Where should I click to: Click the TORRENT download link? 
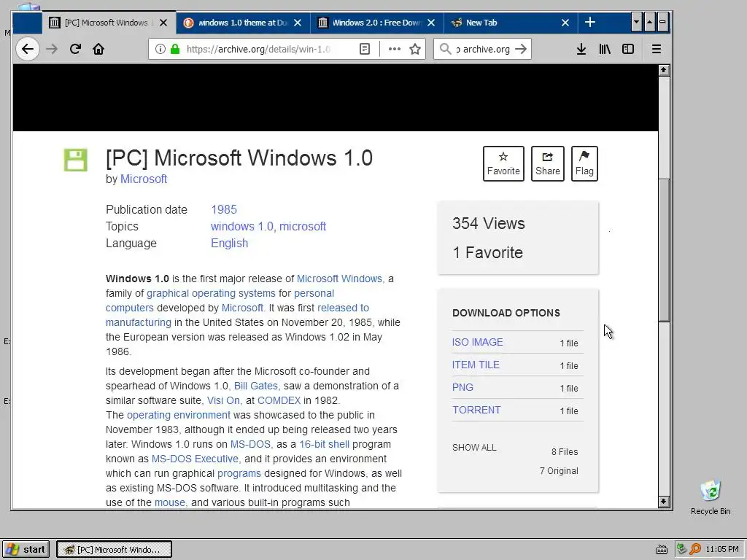[476, 410]
